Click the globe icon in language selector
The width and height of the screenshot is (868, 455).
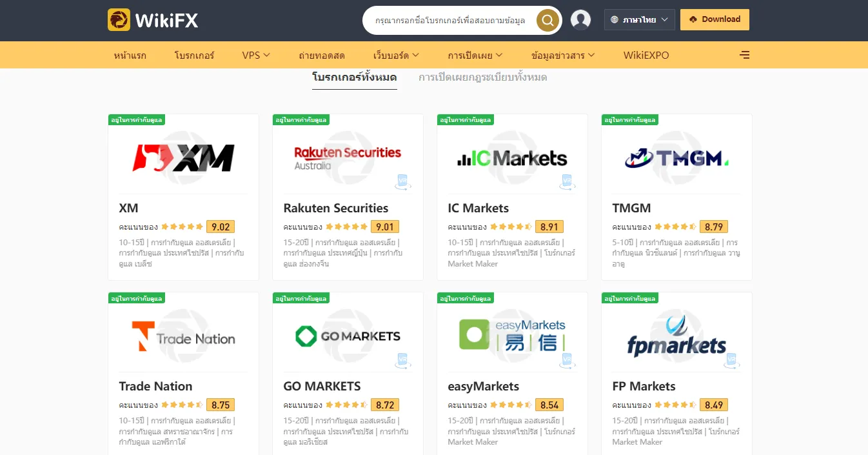[x=614, y=20]
